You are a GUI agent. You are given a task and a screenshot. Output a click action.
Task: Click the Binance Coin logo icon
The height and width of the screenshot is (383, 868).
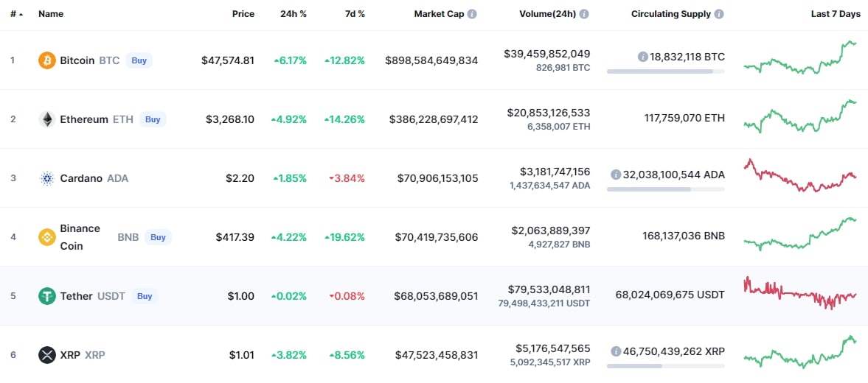point(47,237)
